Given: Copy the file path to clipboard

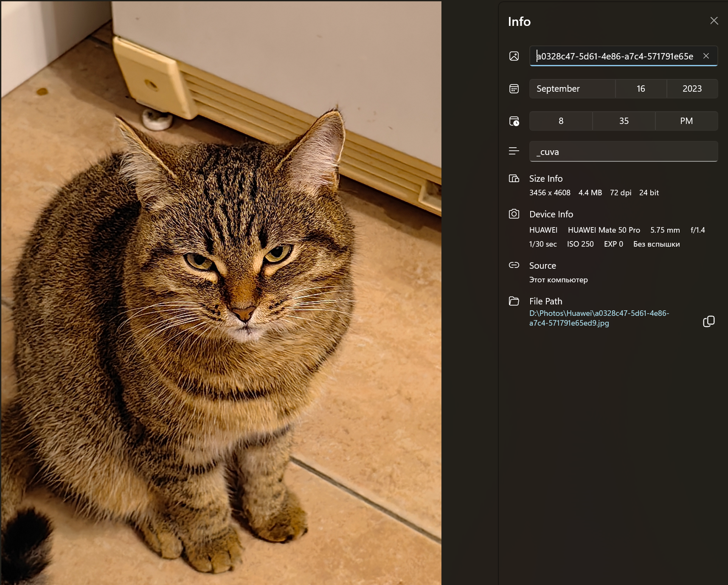Looking at the screenshot, I should click(x=708, y=321).
